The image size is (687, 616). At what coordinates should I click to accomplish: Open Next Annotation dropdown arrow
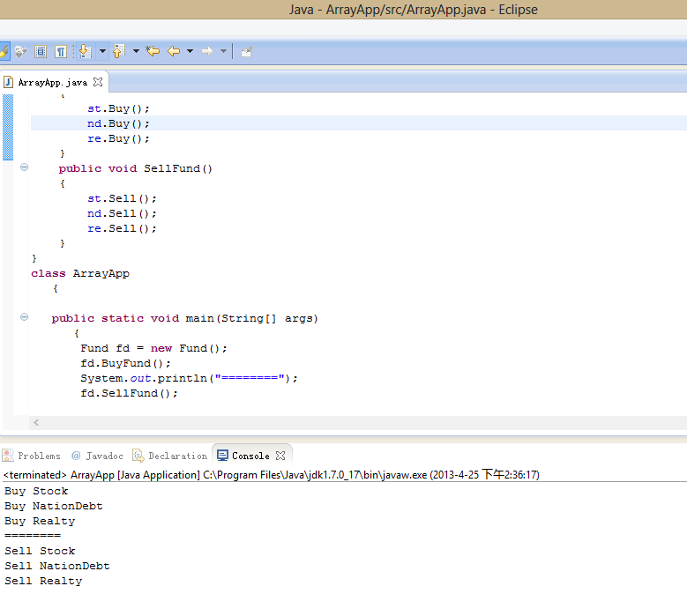coord(102,51)
